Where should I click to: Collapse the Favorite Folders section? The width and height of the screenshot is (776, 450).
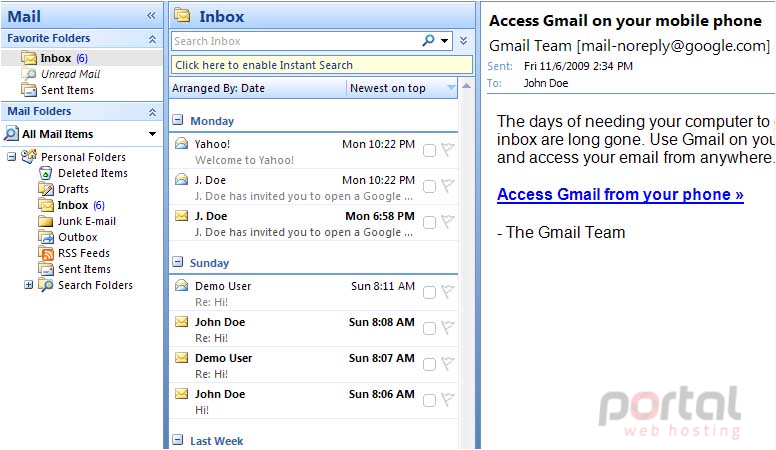click(x=152, y=39)
